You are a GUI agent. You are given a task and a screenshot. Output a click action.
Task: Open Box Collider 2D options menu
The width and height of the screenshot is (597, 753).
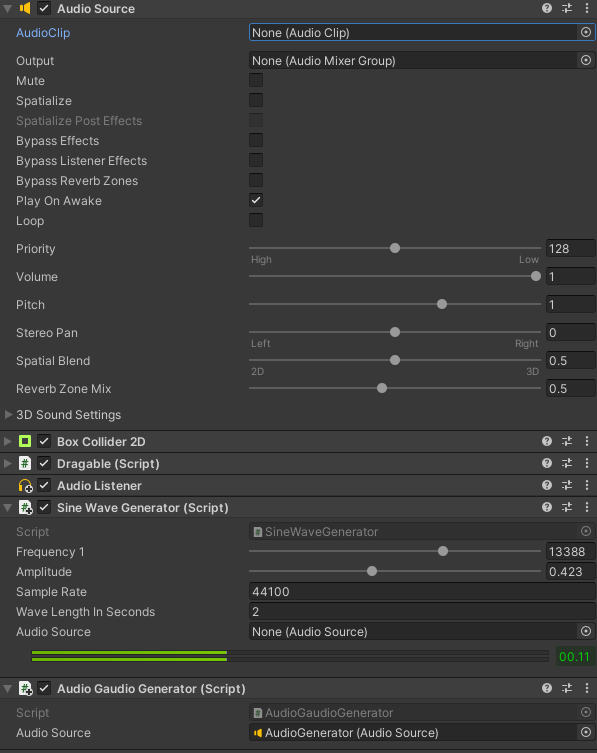click(x=586, y=441)
